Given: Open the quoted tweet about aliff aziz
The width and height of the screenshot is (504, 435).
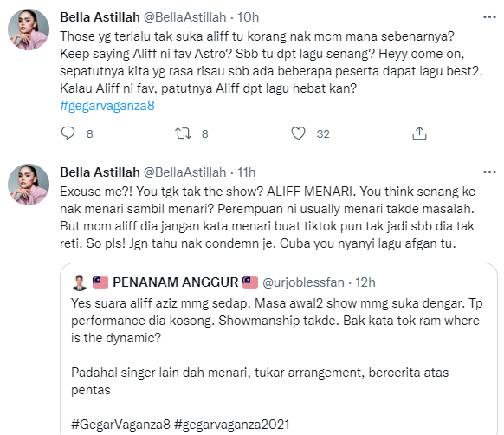Looking at the screenshot, I should point(279,348).
